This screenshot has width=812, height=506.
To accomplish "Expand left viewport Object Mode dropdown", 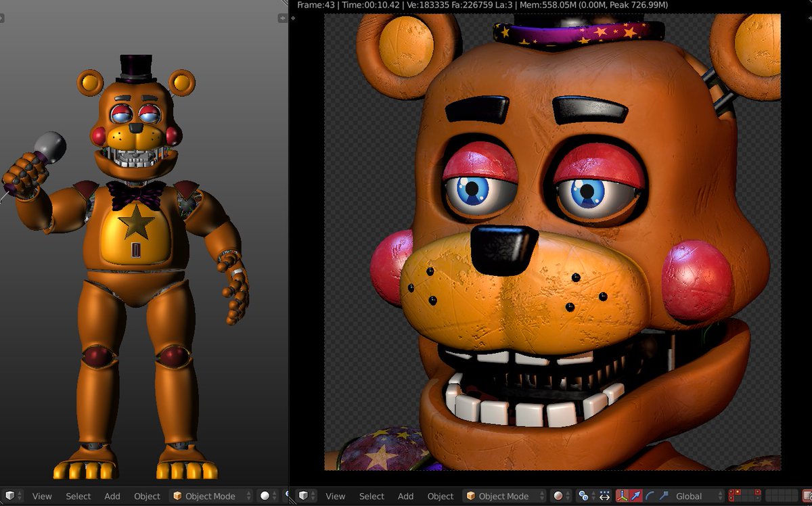I will pos(210,496).
